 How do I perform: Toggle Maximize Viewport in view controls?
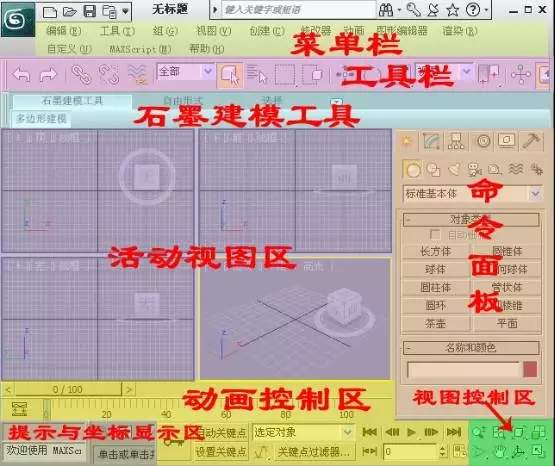click(x=538, y=451)
